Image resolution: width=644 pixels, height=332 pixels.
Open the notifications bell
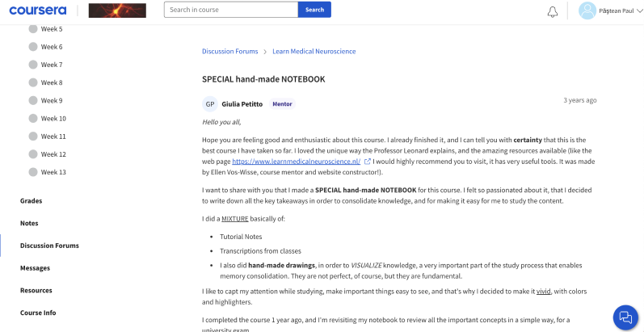[x=553, y=11]
